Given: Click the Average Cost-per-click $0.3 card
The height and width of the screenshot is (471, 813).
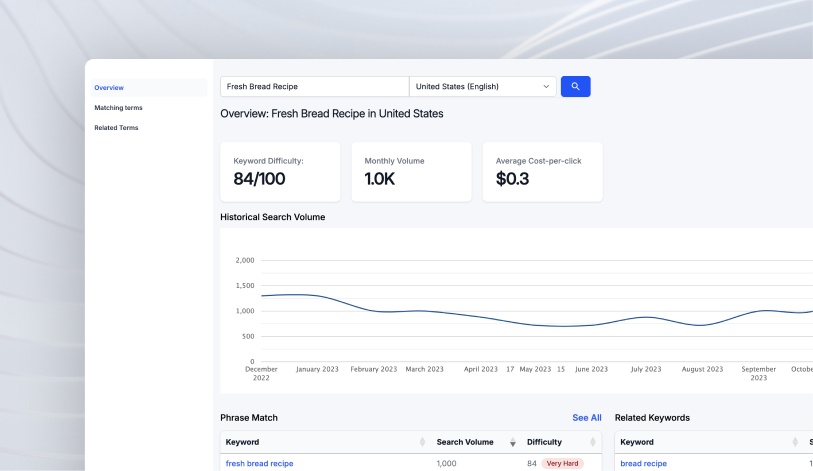Looking at the screenshot, I should (542, 172).
